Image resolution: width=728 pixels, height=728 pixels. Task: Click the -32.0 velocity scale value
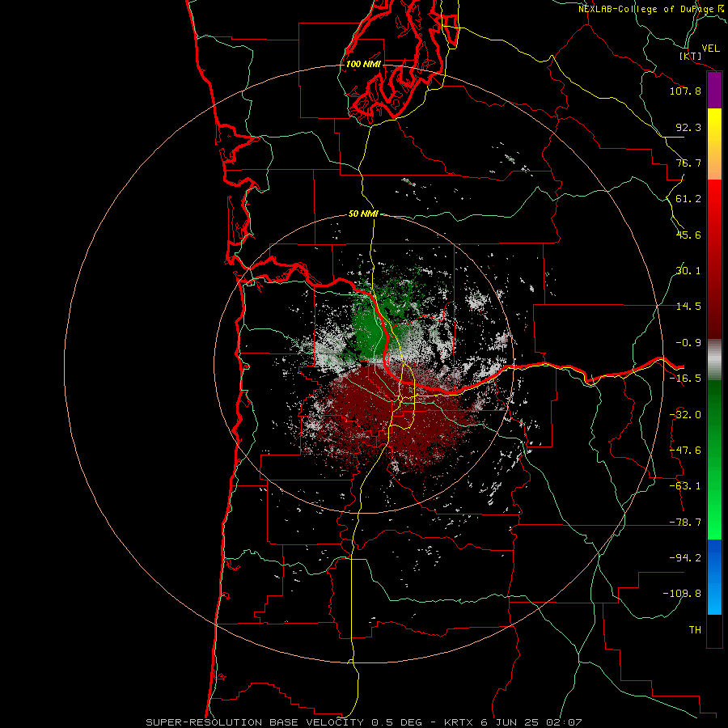(685, 415)
